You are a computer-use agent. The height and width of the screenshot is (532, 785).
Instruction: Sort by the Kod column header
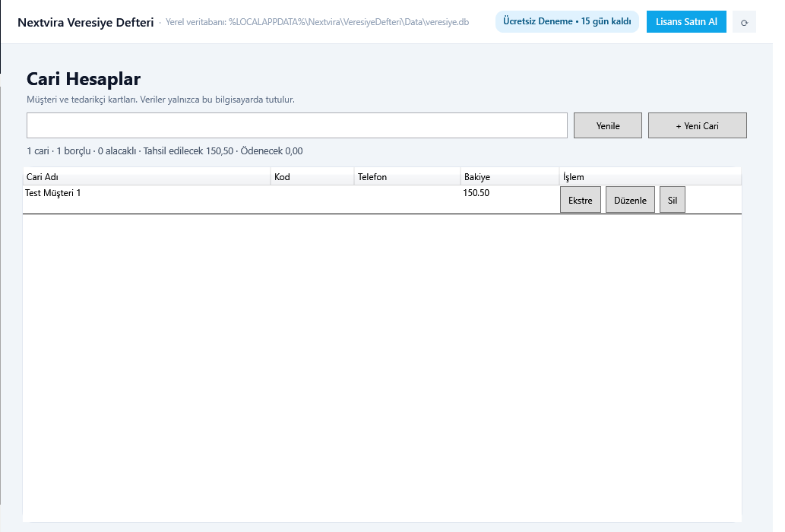click(x=312, y=176)
